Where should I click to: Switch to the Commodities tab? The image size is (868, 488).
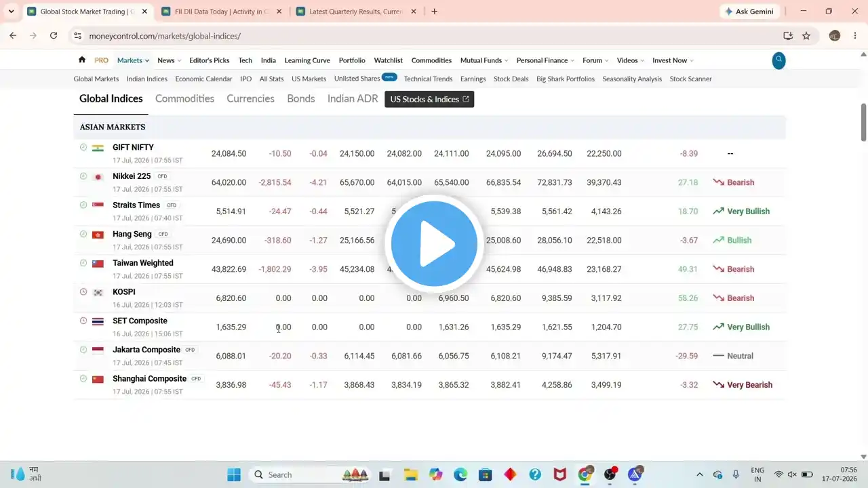click(184, 98)
